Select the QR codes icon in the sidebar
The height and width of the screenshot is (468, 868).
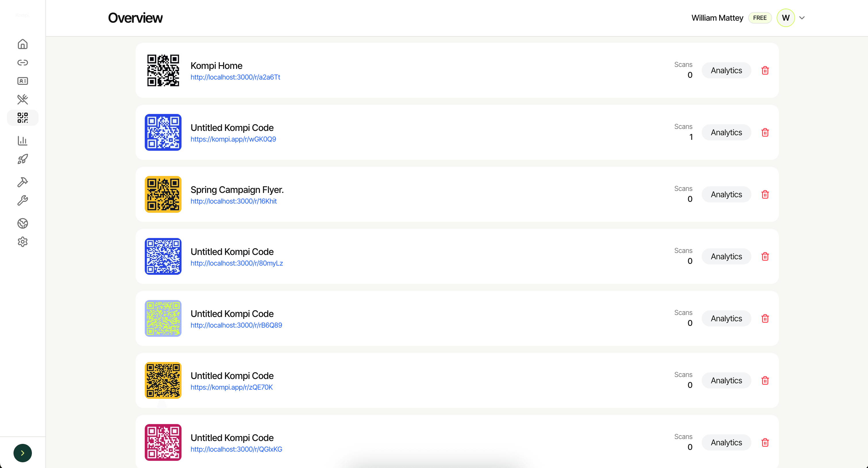tap(23, 118)
